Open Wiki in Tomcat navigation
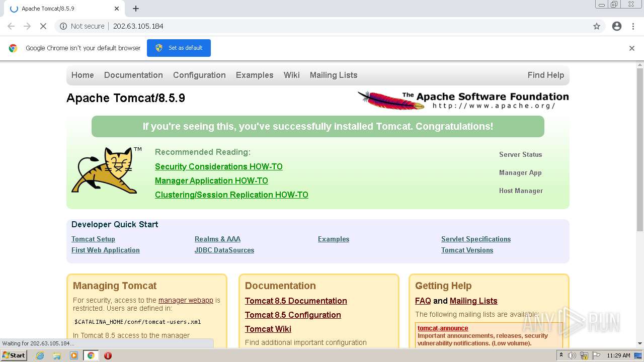The image size is (644, 362). click(x=291, y=75)
